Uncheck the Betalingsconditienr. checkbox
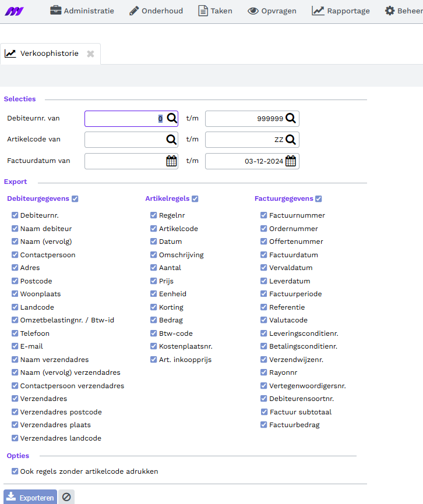The image size is (423, 504). pyautogui.click(x=264, y=346)
